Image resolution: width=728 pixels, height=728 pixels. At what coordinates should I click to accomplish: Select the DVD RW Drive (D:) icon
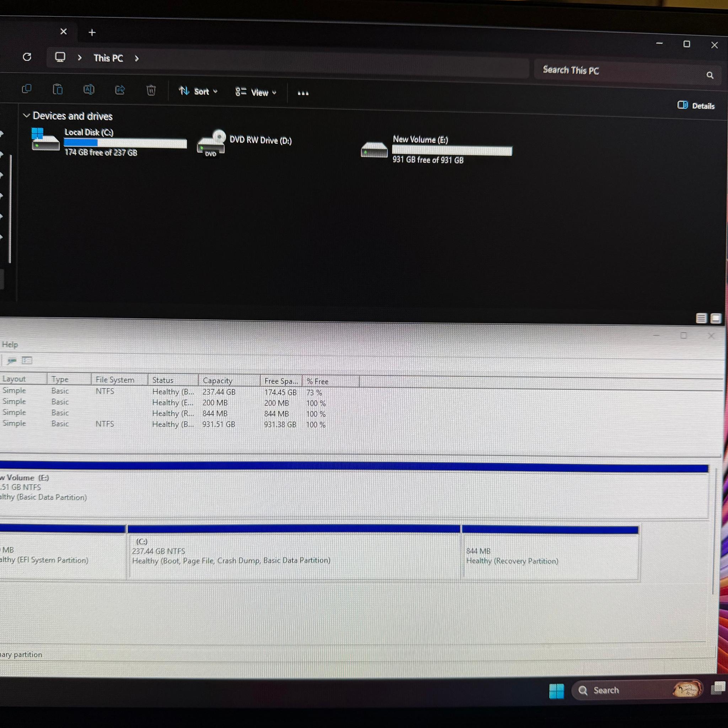[212, 144]
